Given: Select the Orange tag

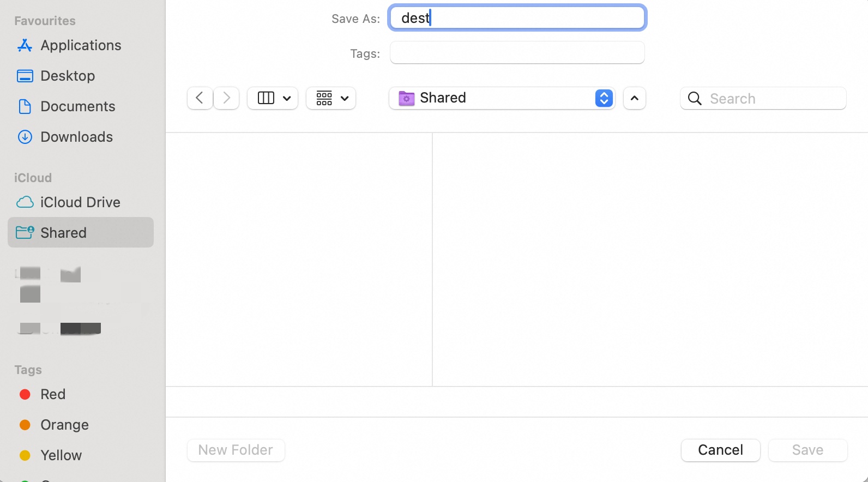Looking at the screenshot, I should tap(64, 425).
